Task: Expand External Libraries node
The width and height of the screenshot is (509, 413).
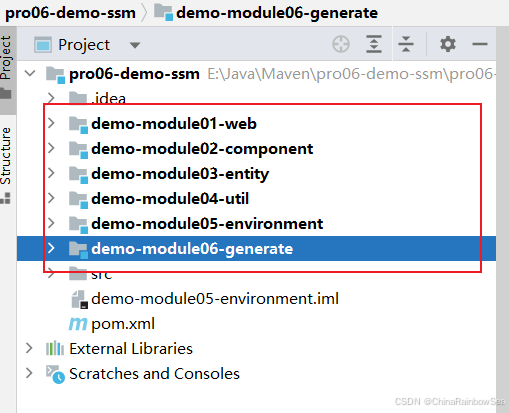Action: pyautogui.click(x=29, y=348)
